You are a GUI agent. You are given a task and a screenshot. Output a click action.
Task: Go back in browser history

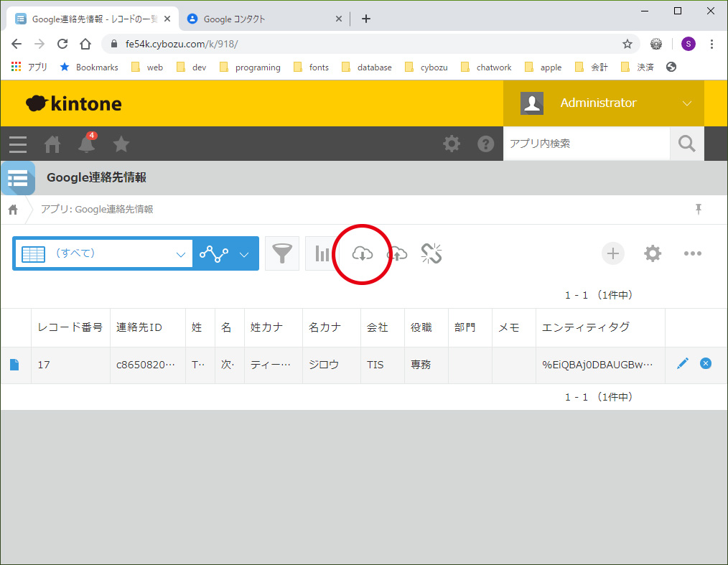click(x=17, y=44)
